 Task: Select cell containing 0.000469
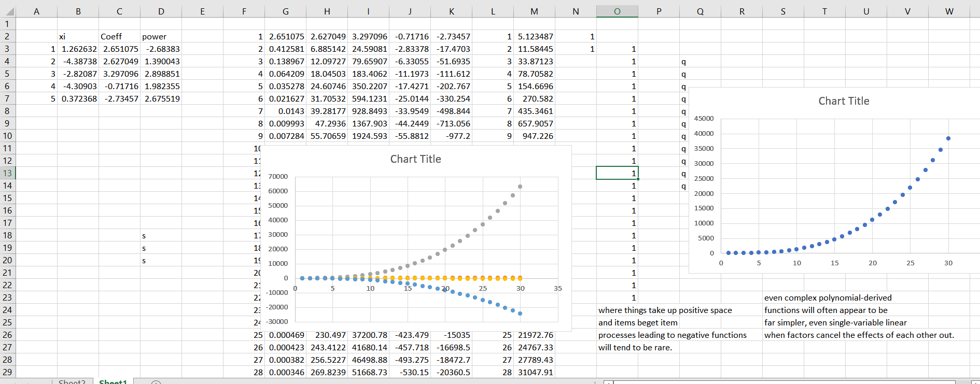tap(285, 335)
